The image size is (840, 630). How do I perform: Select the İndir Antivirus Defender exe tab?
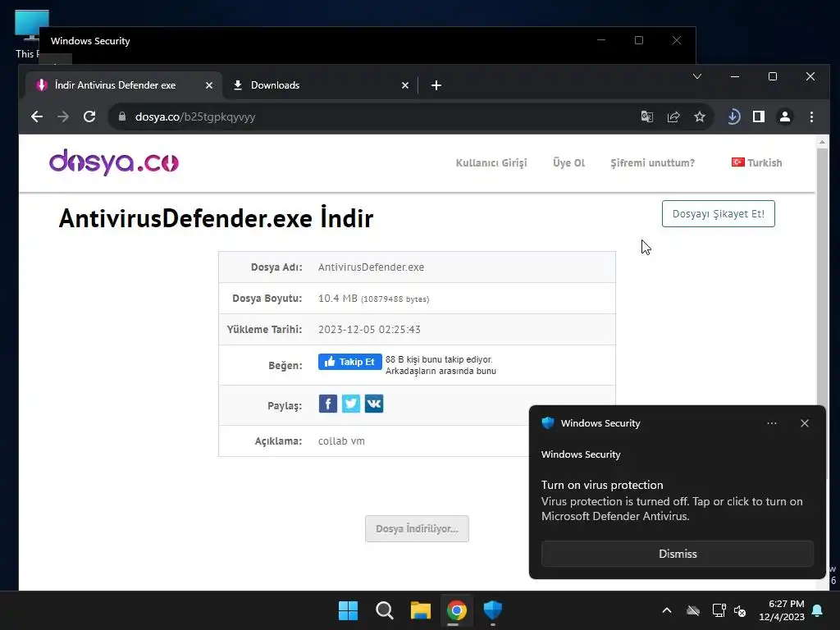coord(124,85)
